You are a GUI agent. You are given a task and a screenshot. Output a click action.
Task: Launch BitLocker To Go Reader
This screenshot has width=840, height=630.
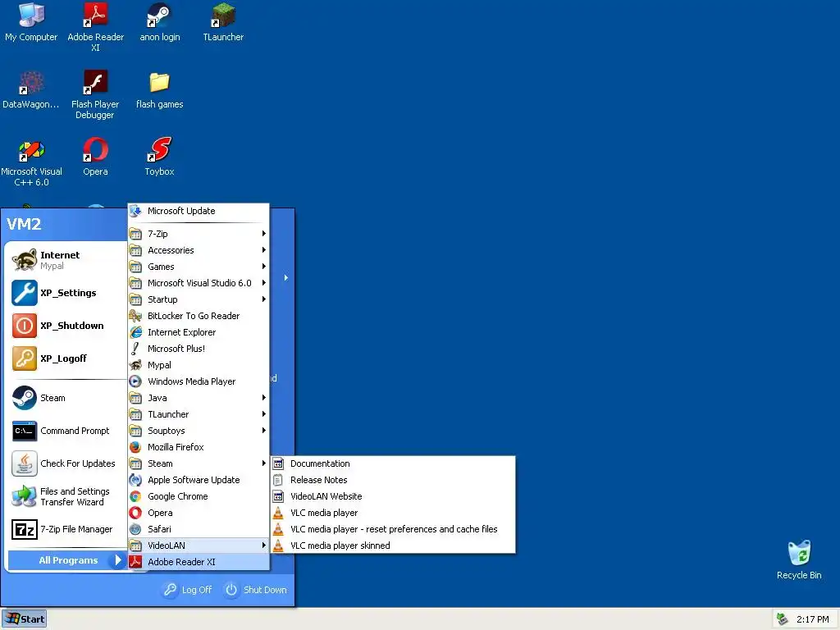coord(199,316)
